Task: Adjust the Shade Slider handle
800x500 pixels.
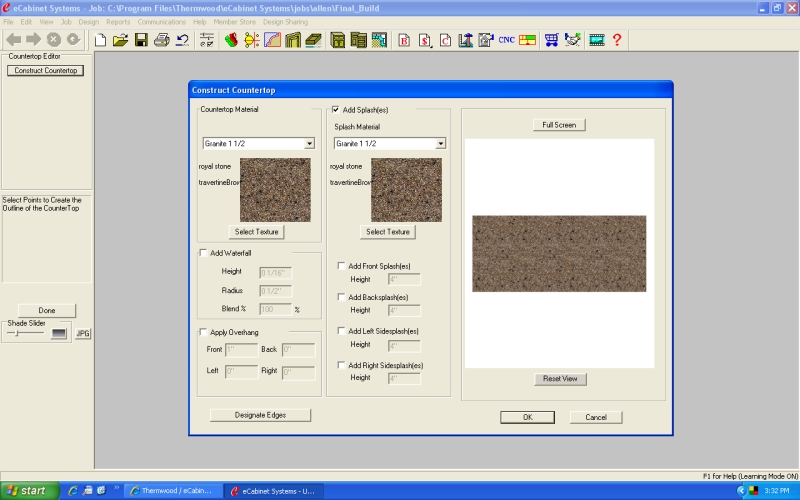Action: (17, 333)
